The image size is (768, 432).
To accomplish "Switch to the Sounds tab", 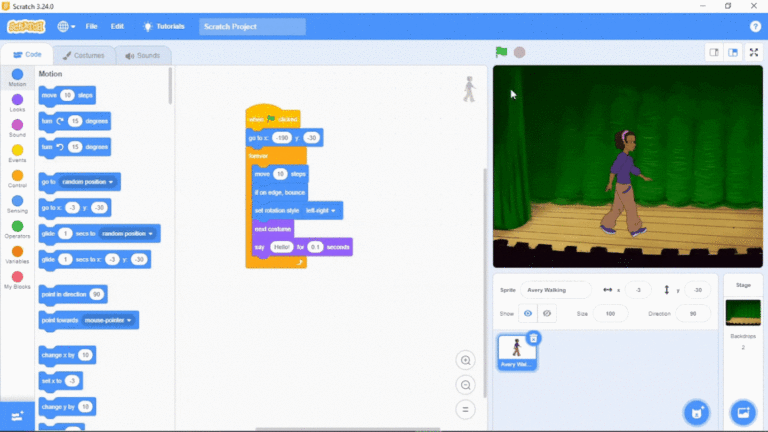I will (x=143, y=55).
